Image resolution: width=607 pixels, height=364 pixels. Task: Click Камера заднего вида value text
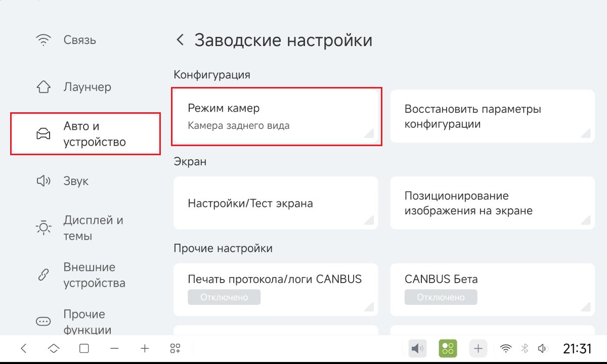click(x=239, y=125)
